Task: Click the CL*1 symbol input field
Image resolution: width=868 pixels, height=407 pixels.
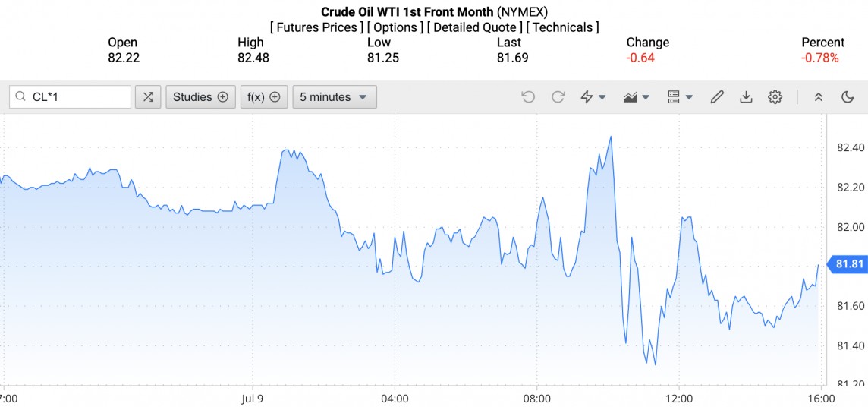Action: 77,97
